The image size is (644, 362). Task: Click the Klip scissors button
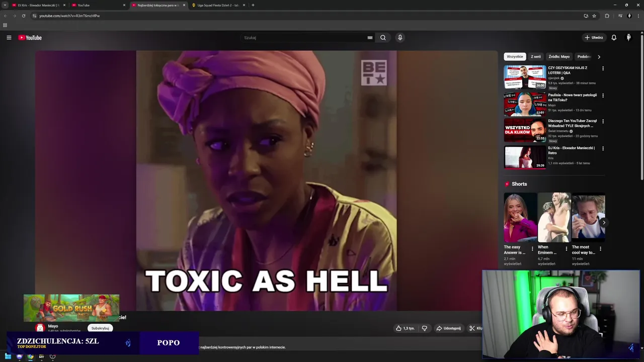(x=475, y=328)
